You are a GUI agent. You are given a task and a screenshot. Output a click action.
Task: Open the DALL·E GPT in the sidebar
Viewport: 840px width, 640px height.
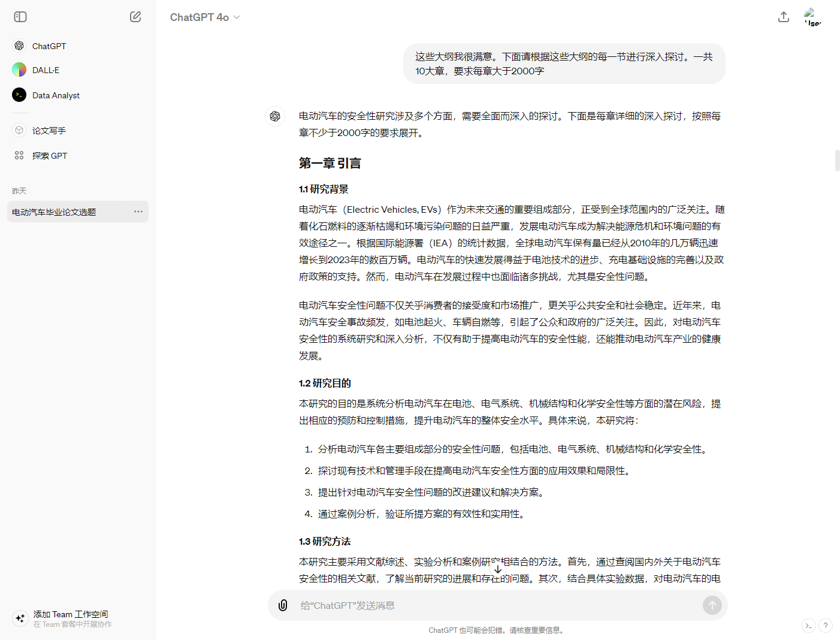point(46,70)
